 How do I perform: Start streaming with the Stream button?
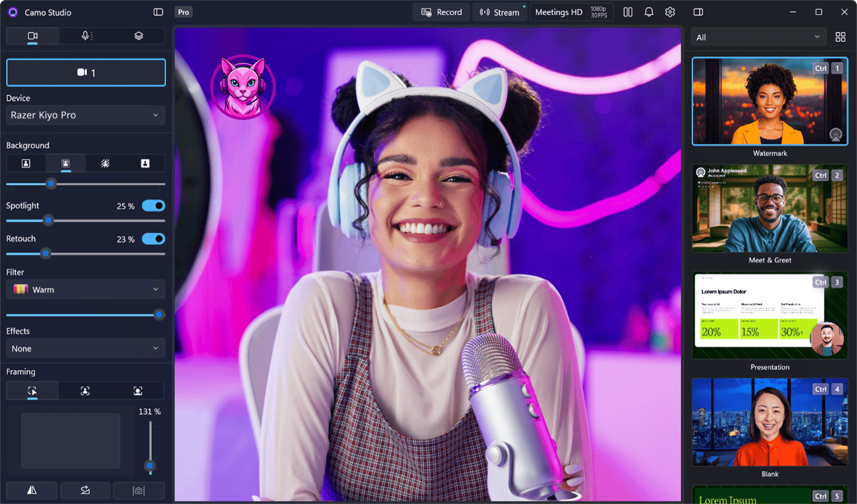point(499,12)
